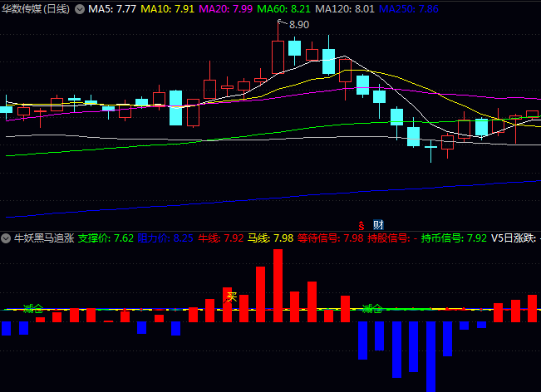This screenshot has height=392, width=541.
Task: Expand the 牛妖黑马追涨 indicator dropdown
Action: coord(6,238)
